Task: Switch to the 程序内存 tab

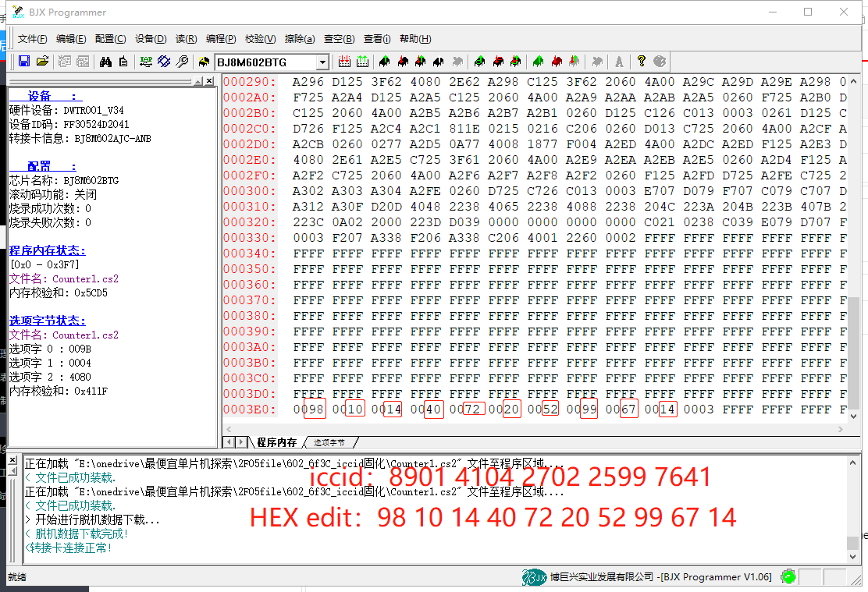Action: (x=277, y=442)
